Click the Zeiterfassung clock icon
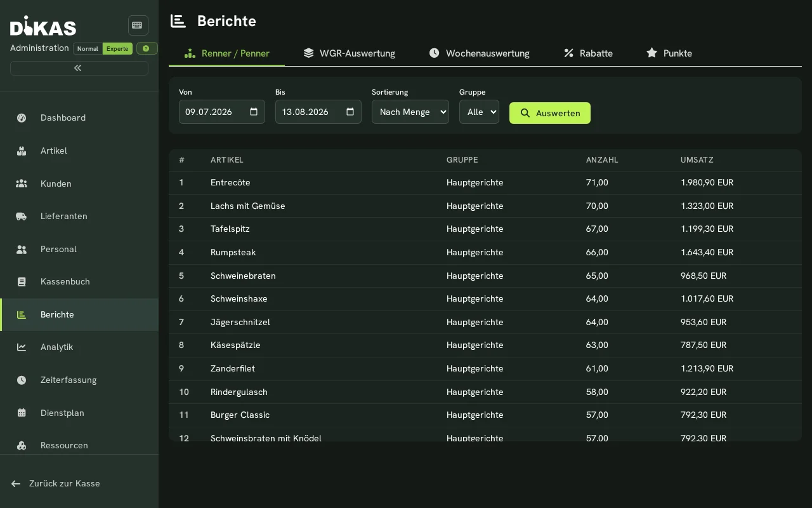The width and height of the screenshot is (812, 508). tap(22, 380)
